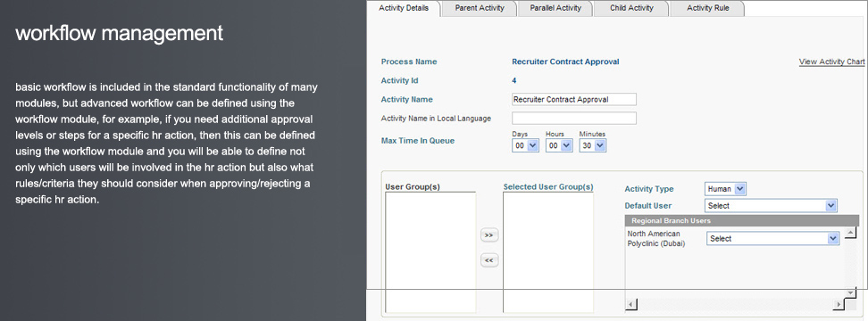
Task: Open the Days dropdown for queue time
Action: (525, 145)
